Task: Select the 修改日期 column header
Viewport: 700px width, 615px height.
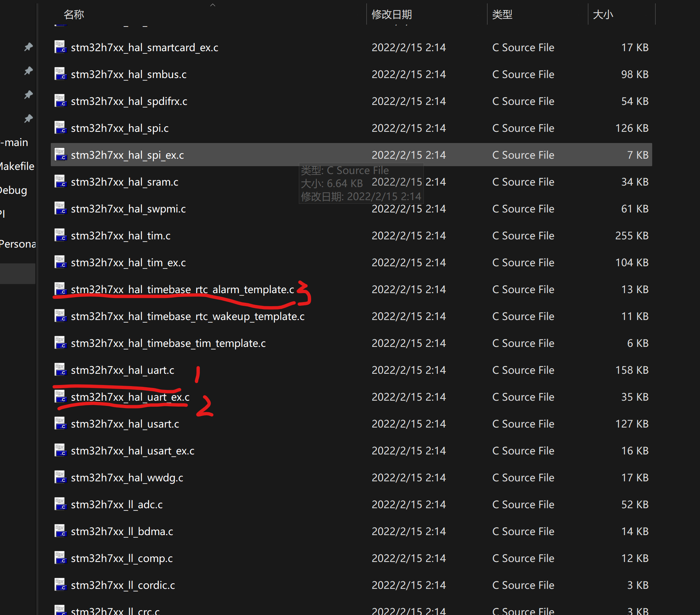Action: point(392,14)
